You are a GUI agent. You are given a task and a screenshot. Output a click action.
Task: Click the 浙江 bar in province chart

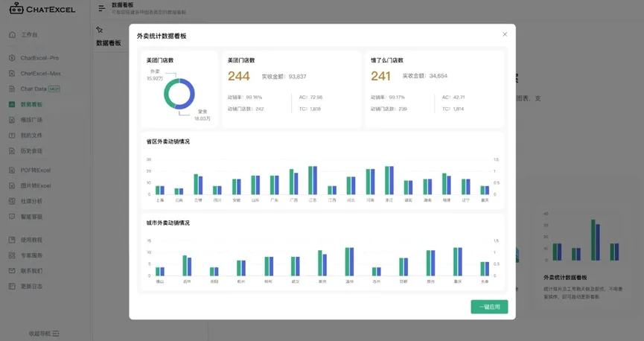(x=389, y=180)
